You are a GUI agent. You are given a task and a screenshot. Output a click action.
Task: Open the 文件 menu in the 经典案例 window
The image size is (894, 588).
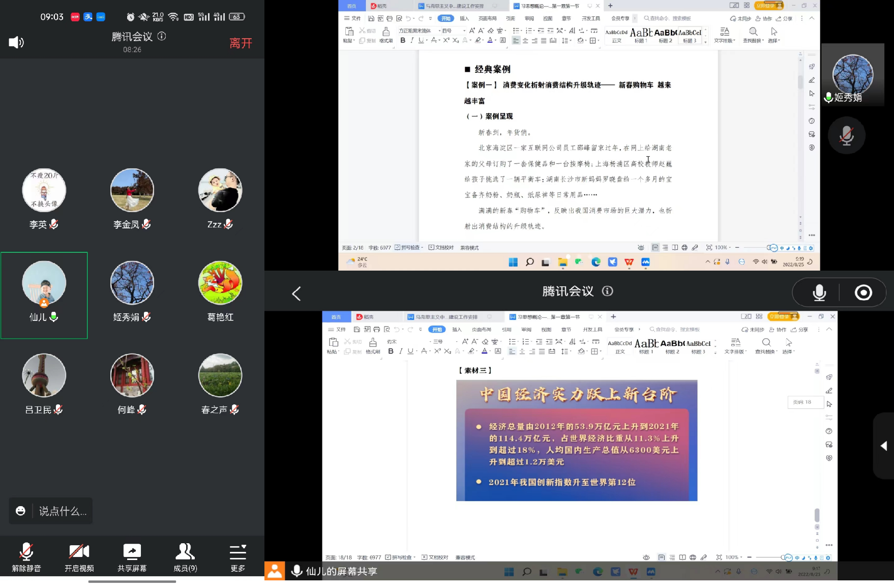[x=352, y=18]
